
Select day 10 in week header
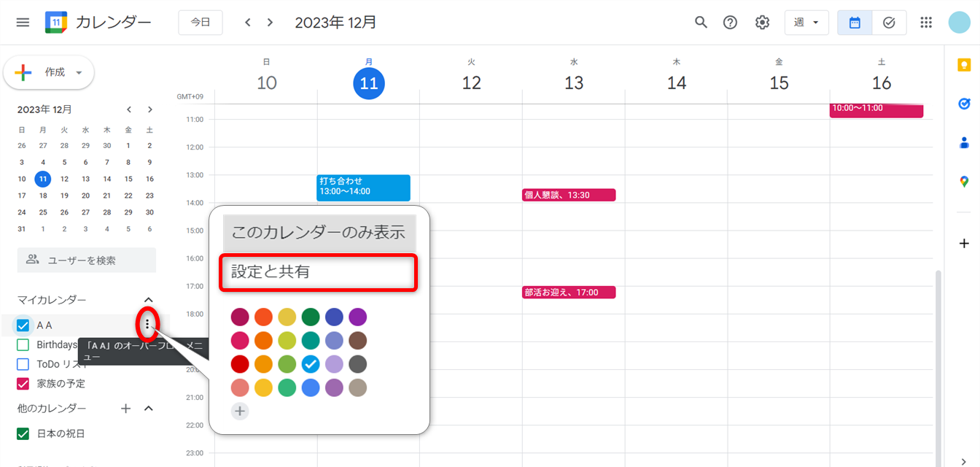tap(267, 83)
